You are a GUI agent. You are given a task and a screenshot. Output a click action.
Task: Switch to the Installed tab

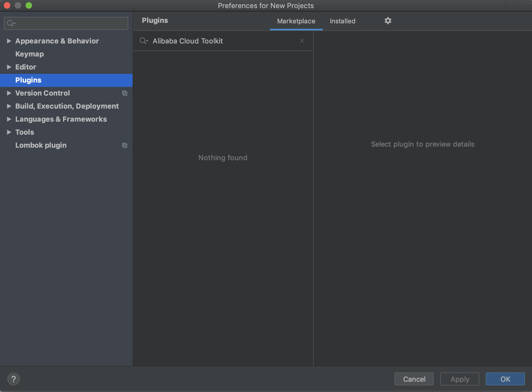click(x=342, y=20)
